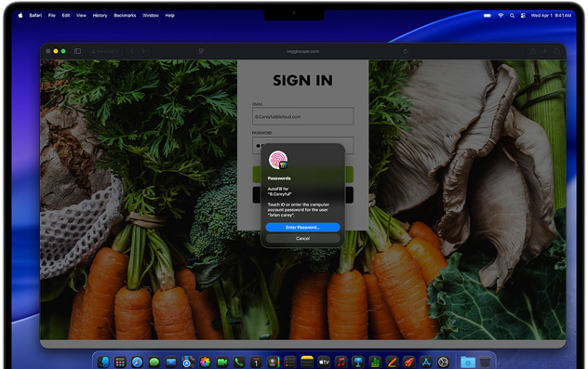Open the File menu
Screen dimensions: 588x369
52,16
